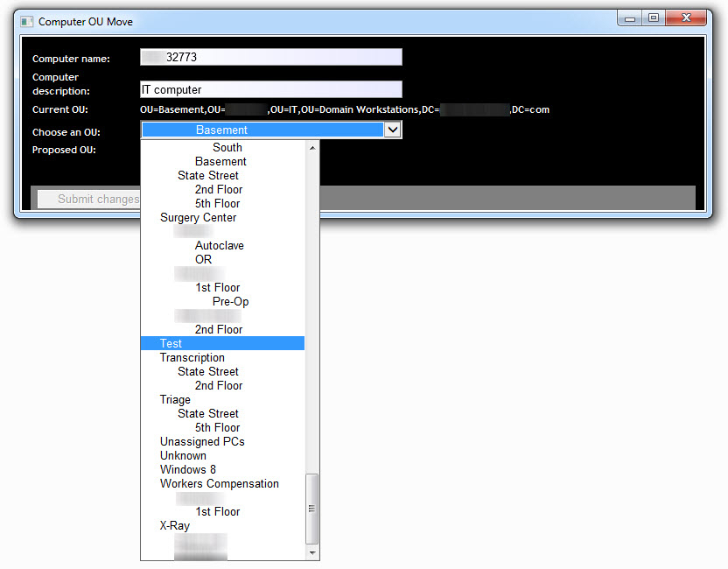Click the scrollbar down arrow on OU list
Viewport: 728px width, 569px height.
pyautogui.click(x=312, y=553)
